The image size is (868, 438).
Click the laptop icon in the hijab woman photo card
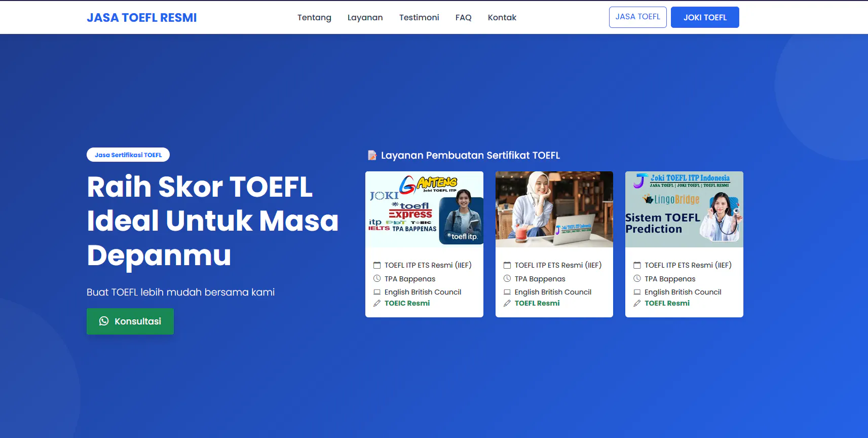click(x=507, y=292)
